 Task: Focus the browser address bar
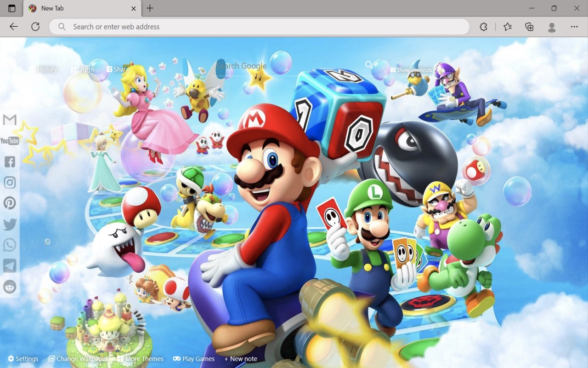tap(260, 27)
